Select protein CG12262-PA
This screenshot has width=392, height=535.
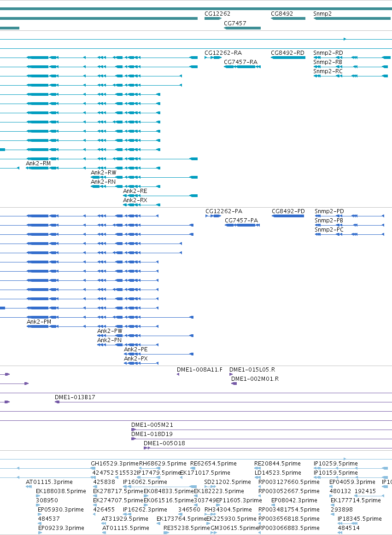click(x=213, y=216)
